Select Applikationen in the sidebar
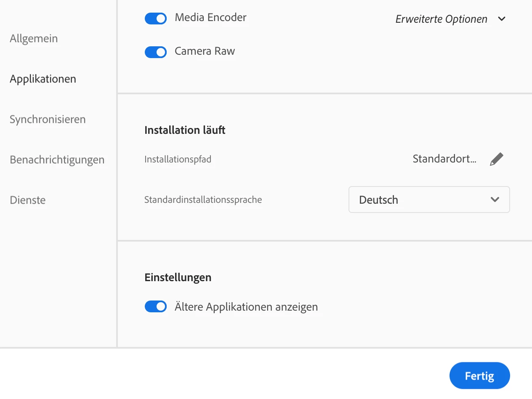Image resolution: width=532 pixels, height=399 pixels. (x=43, y=79)
